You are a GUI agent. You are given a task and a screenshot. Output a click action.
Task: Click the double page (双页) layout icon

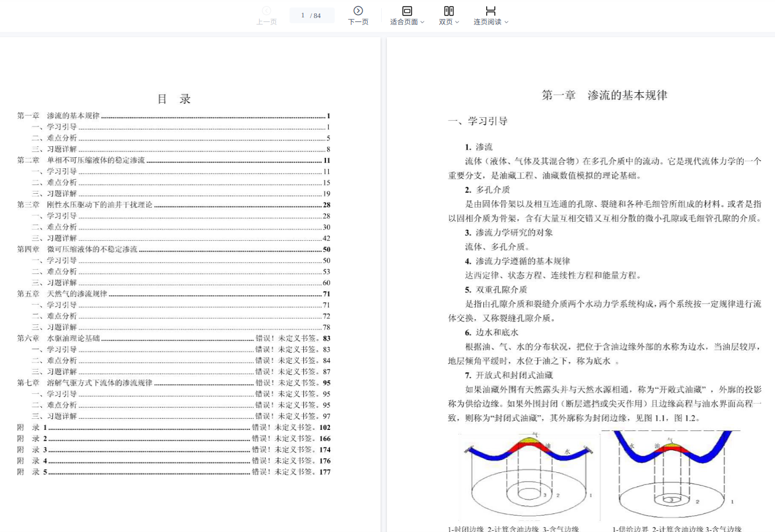tap(448, 11)
